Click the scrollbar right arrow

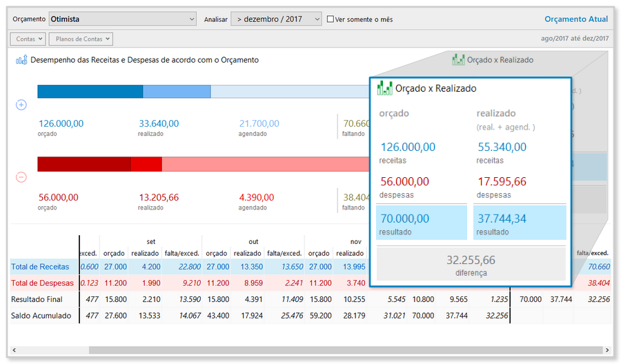pos(607,350)
